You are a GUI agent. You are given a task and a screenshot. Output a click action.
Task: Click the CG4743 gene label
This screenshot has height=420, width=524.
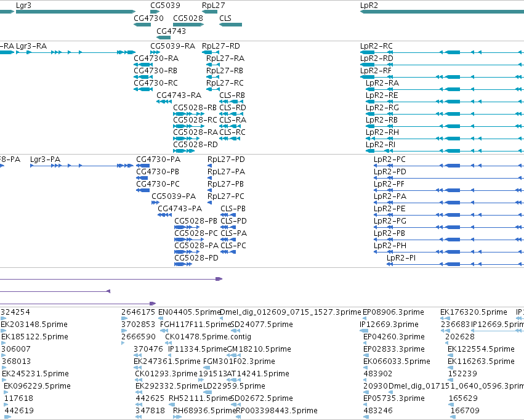[x=171, y=31]
